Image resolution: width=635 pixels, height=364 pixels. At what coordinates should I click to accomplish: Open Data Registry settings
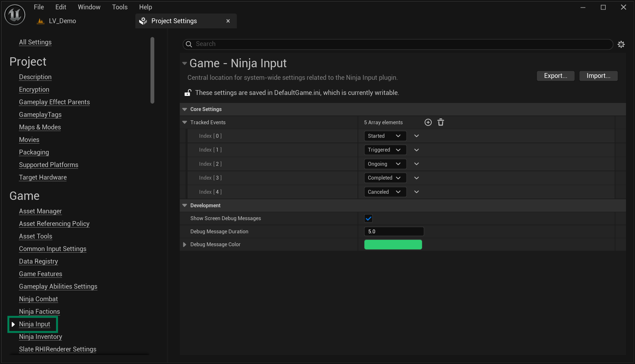(x=38, y=261)
